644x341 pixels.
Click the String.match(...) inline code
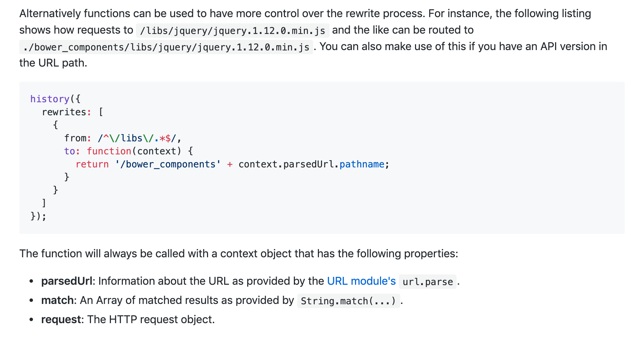348,301
